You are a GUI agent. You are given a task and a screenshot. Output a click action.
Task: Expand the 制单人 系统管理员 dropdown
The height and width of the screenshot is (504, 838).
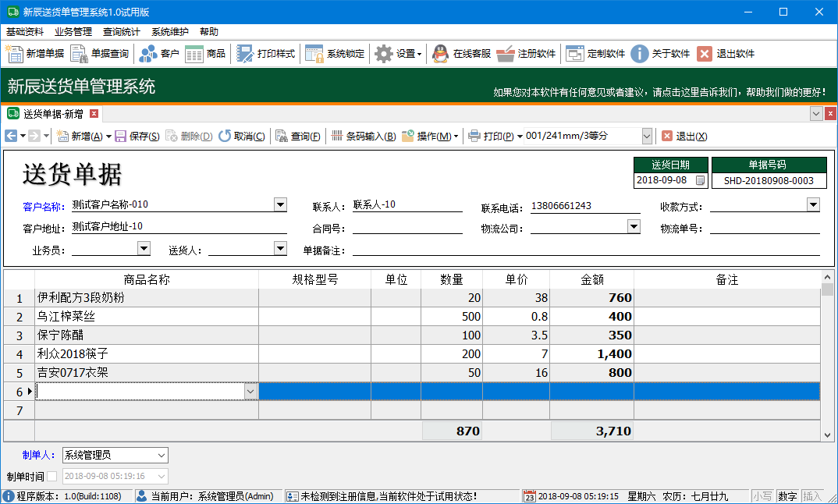(x=162, y=456)
